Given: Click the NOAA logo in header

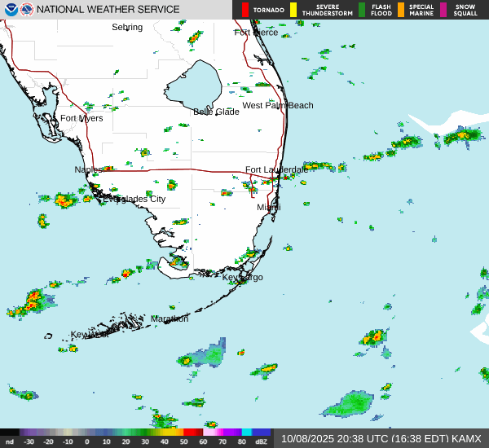Looking at the screenshot, I should coord(11,10).
